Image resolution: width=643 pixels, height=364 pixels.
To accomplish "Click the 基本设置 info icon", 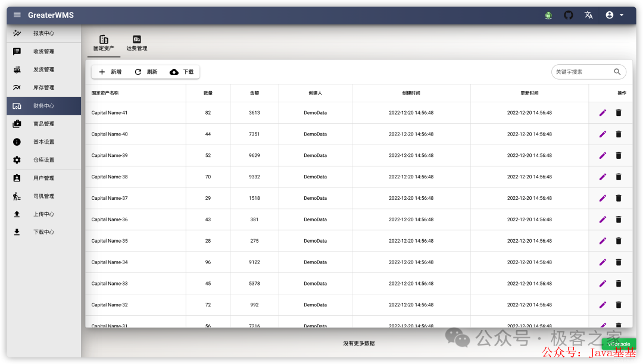I will click(x=17, y=142).
